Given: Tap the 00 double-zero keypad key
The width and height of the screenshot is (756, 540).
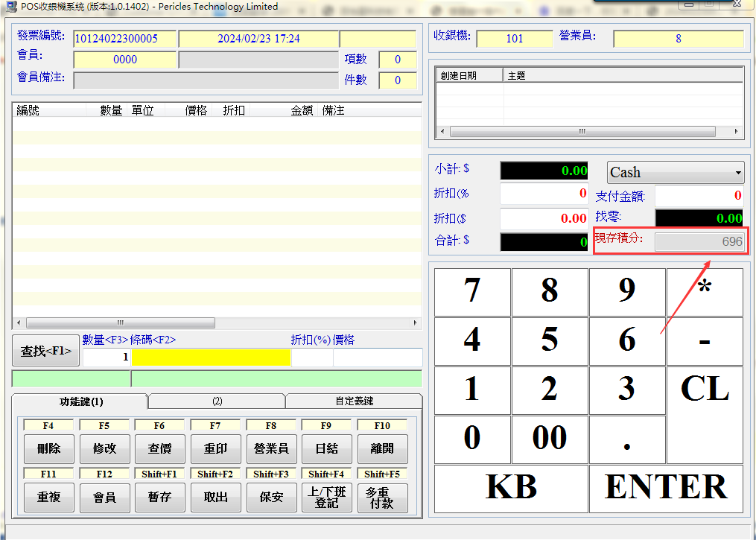Looking at the screenshot, I should point(550,439).
